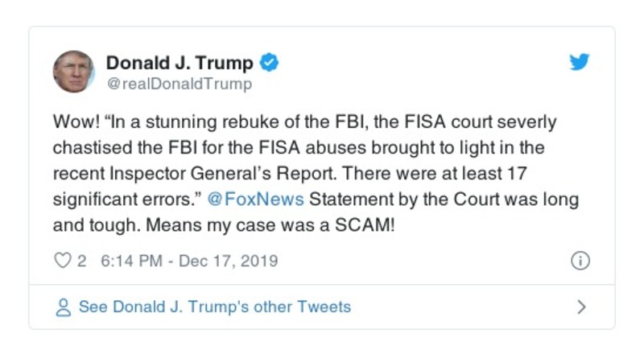Viewport: 644px width, 358px height.
Task: Open the profile avatar photo
Action: [x=74, y=71]
